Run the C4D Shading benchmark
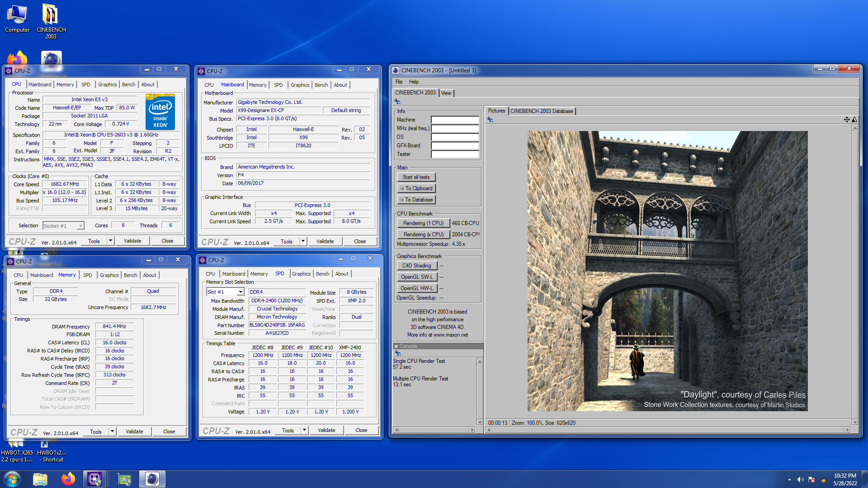This screenshot has height=488, width=868. (x=417, y=266)
